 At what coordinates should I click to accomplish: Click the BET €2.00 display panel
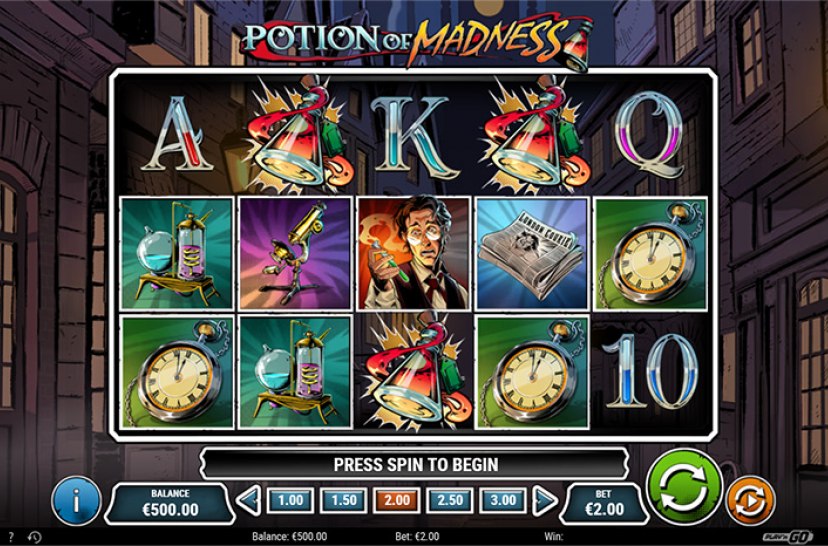tap(604, 503)
